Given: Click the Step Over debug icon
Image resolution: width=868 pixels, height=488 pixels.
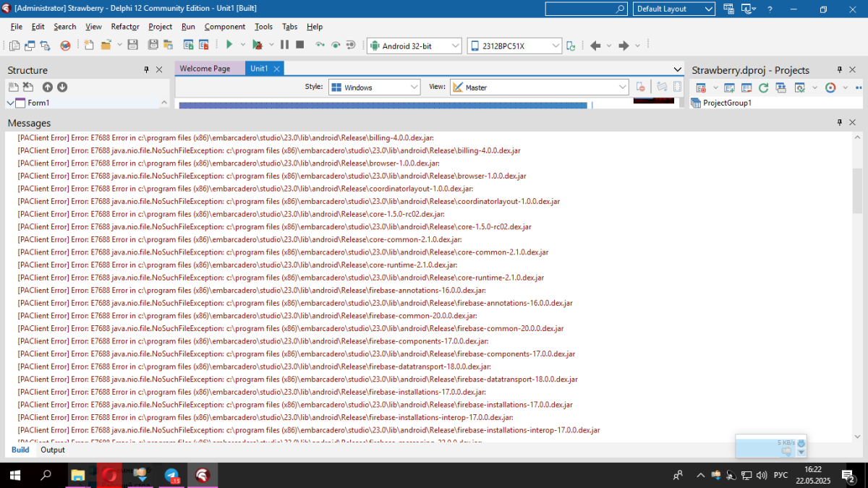Looking at the screenshot, I should point(320,45).
